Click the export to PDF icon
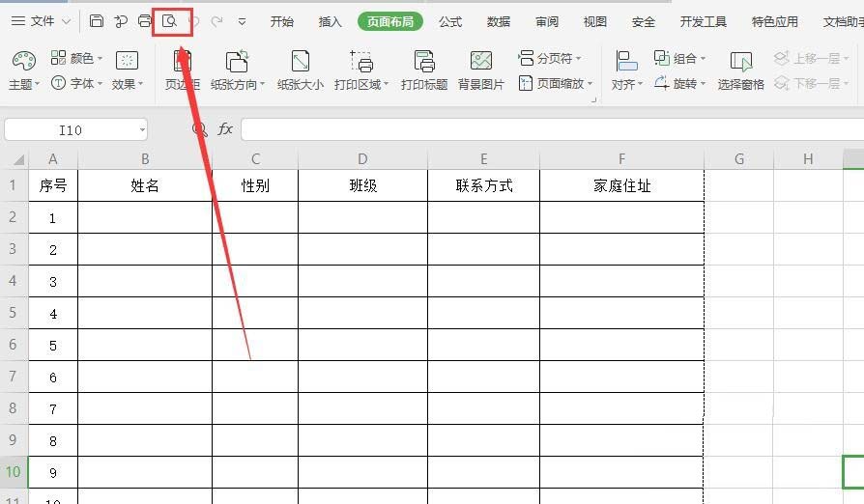864x504 pixels. [121, 21]
